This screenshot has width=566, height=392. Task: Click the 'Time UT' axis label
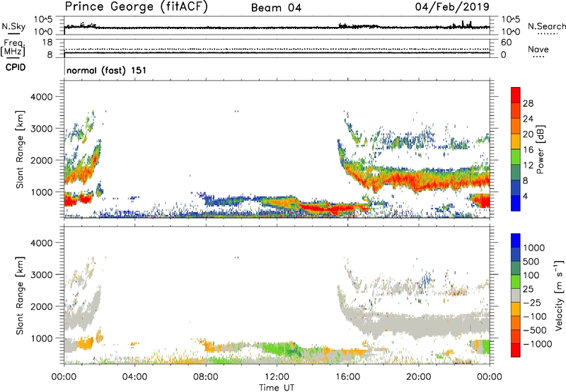[x=277, y=388]
